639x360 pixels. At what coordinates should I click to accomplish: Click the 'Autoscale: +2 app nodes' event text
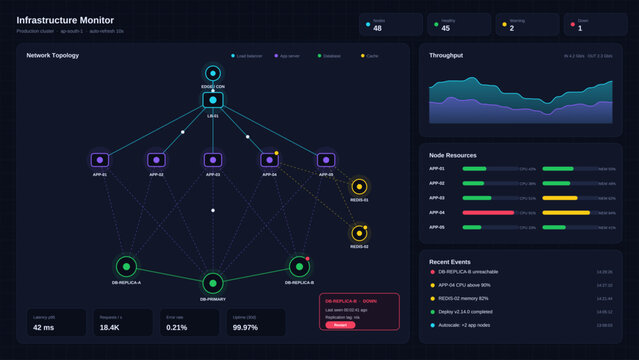pos(464,325)
